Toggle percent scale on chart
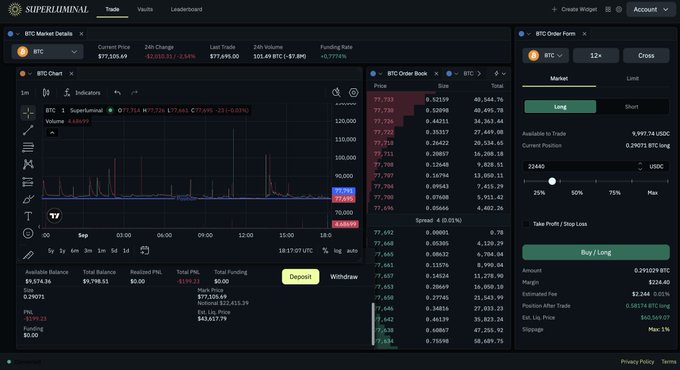The image size is (680, 370). 325,250
